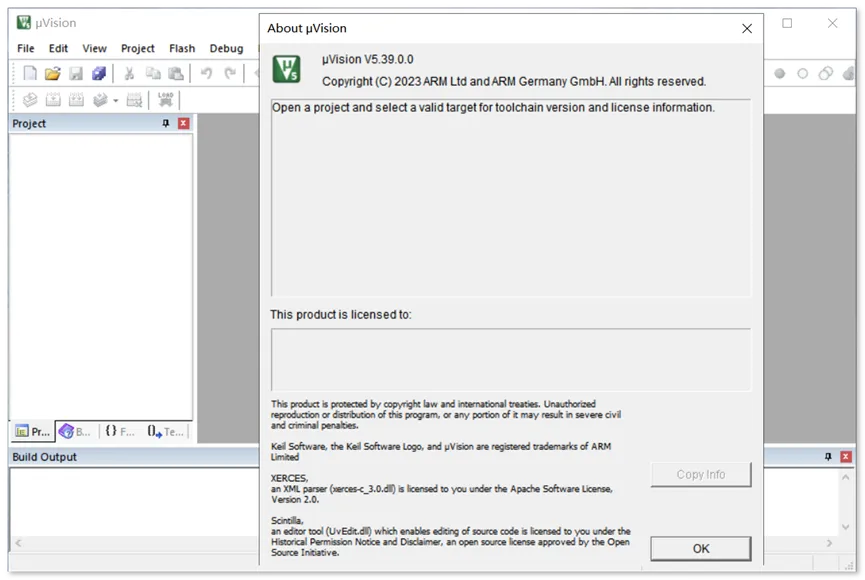Image resolution: width=865 pixels, height=580 pixels.
Task: Stop the build with its toolbar icon
Action: click(134, 100)
